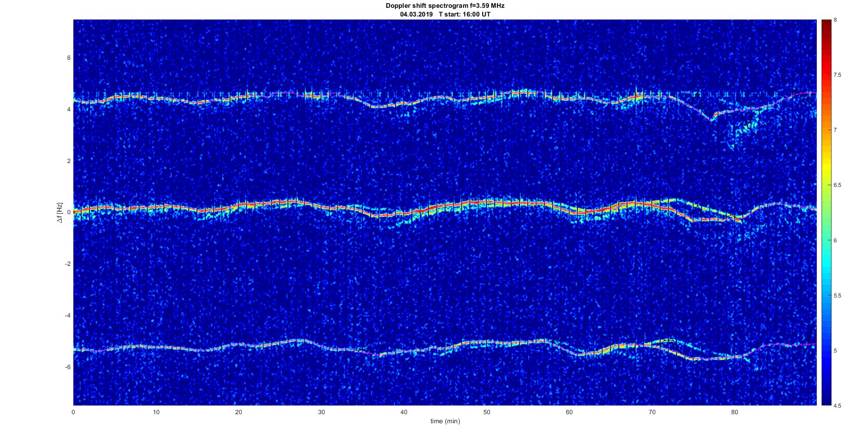Viewport: 868px width, 435px height.
Task: Click the subtitle '04.03.2019 T start: 16:00 UT'
Action: [x=445, y=14]
